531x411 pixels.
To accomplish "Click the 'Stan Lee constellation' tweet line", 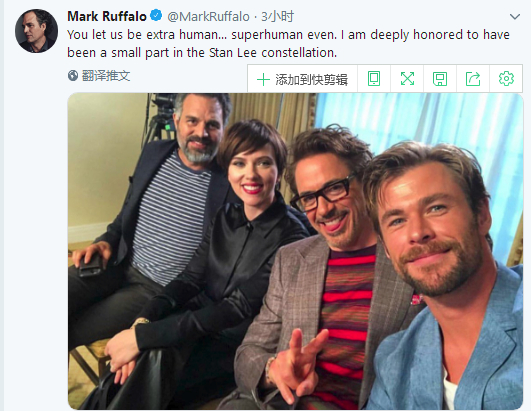I will pyautogui.click(x=202, y=53).
